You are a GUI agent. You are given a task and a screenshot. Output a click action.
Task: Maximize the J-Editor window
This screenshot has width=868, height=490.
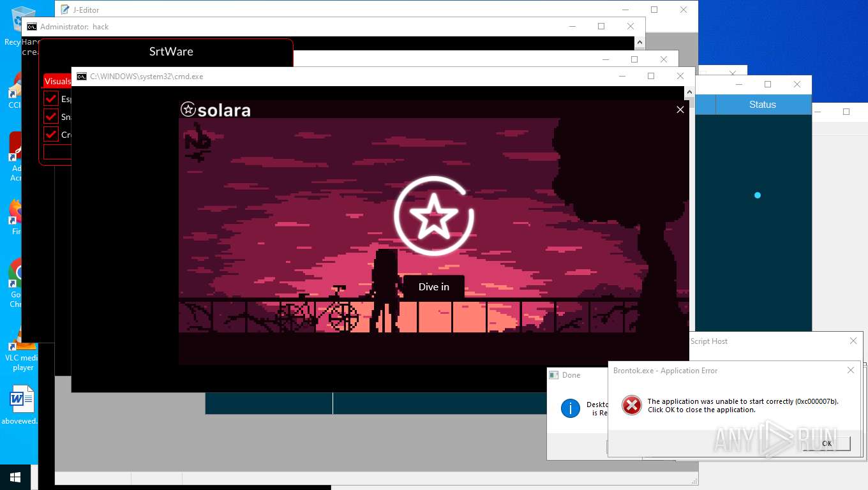(654, 10)
